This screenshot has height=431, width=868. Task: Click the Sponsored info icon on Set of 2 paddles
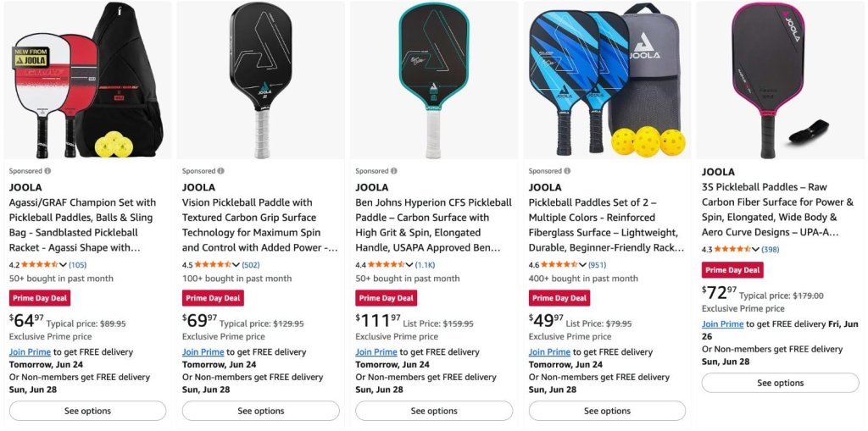tap(567, 171)
